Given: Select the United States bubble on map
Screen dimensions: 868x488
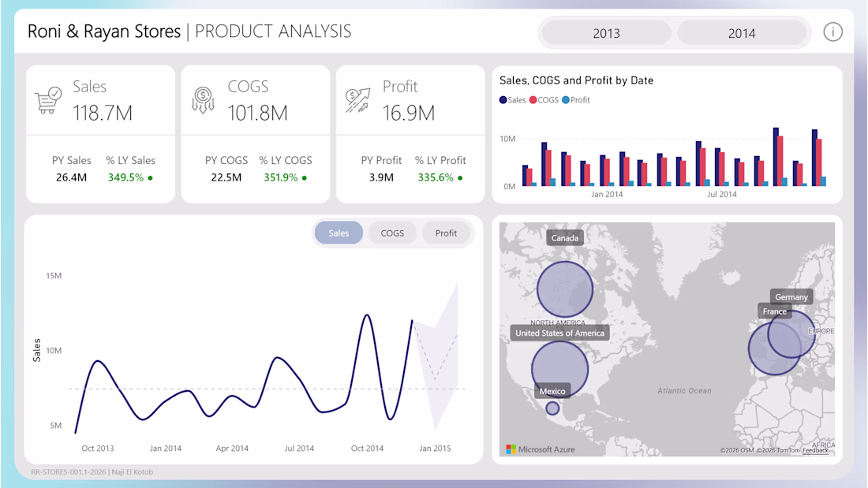Looking at the screenshot, I should tap(559, 369).
